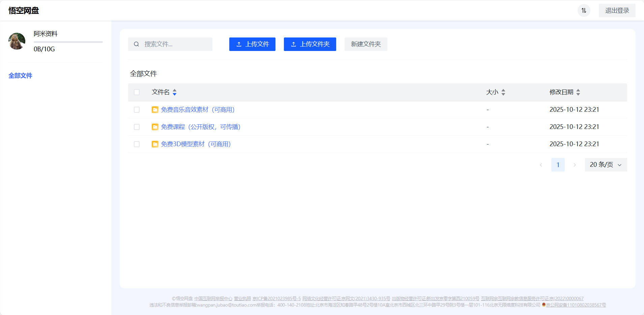This screenshot has height=315, width=644.
Task: Click the user avatar picture
Action: 17,41
